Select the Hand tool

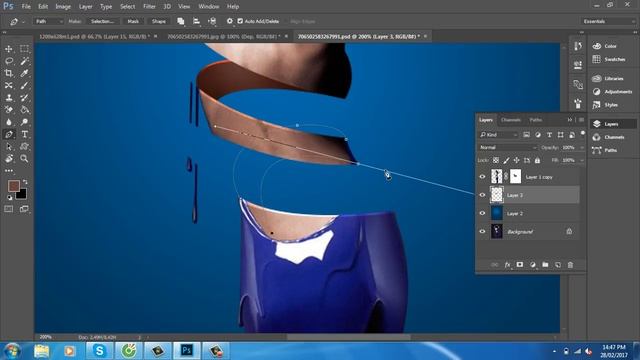[9, 158]
